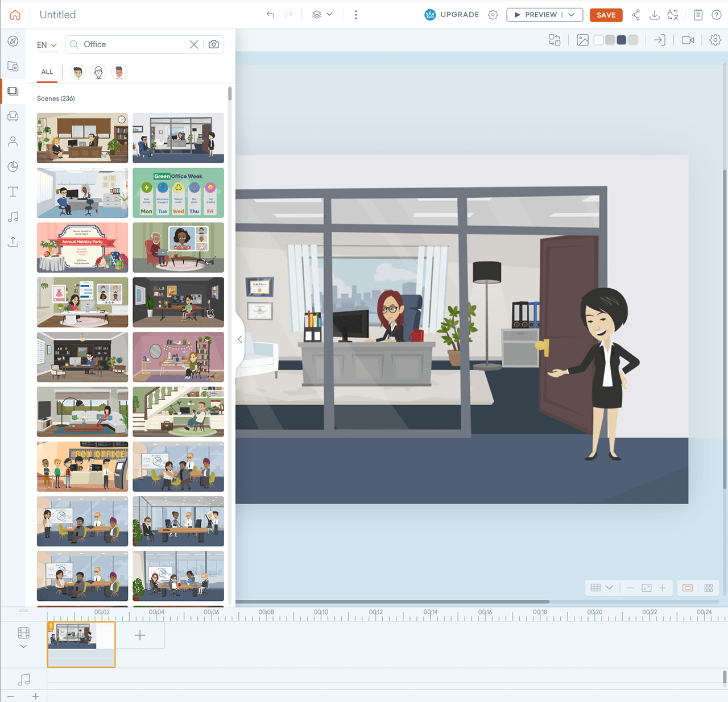Viewport: 728px width, 702px height.
Task: Open the scene settings gear icon
Action: pos(715,40)
